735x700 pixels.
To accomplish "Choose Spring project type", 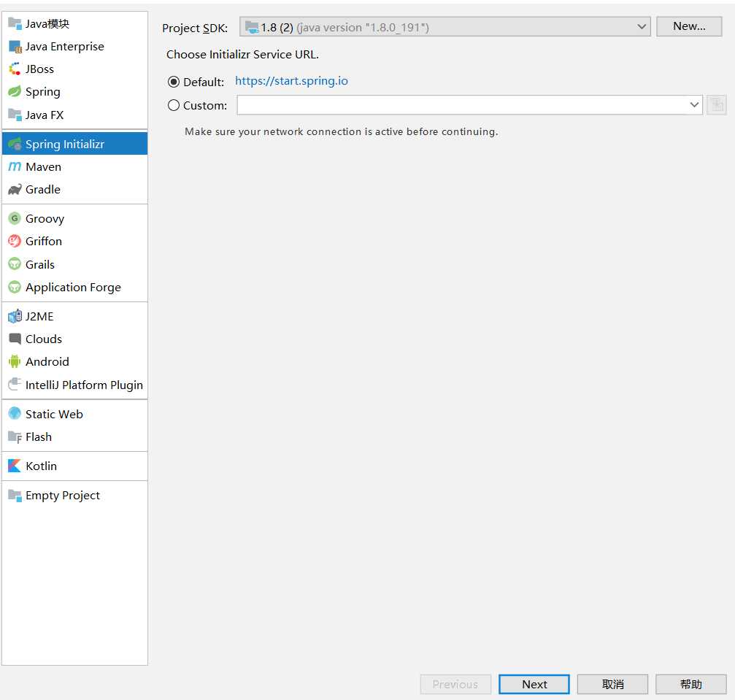I will 74,91.
